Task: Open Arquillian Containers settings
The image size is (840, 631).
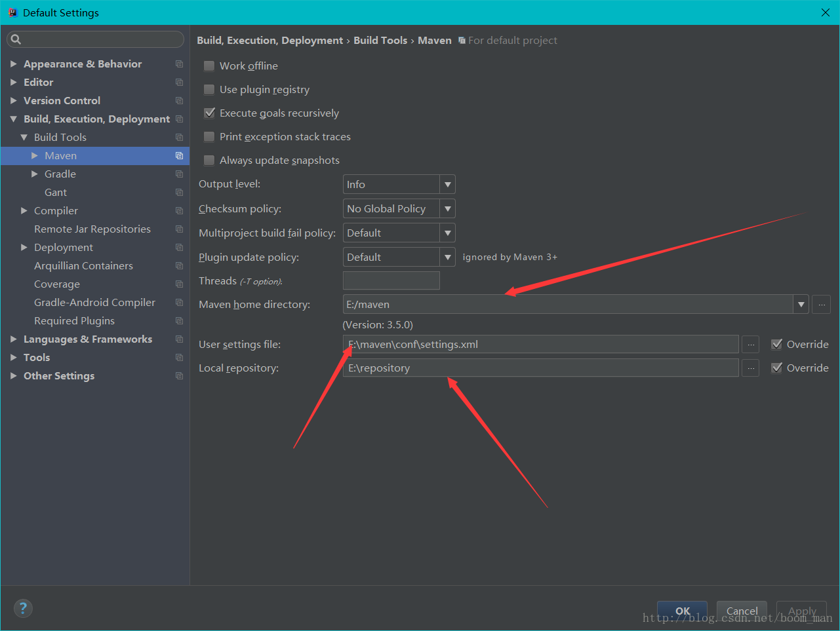Action: click(x=83, y=266)
